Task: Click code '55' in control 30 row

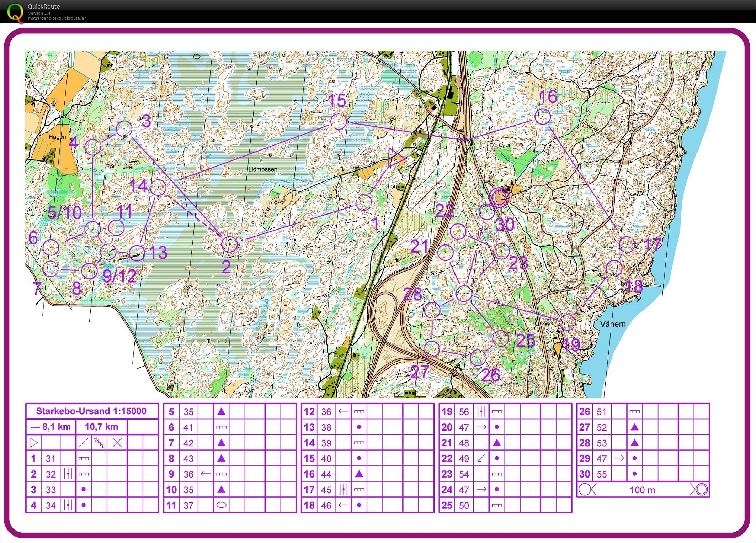Action: pos(601,474)
